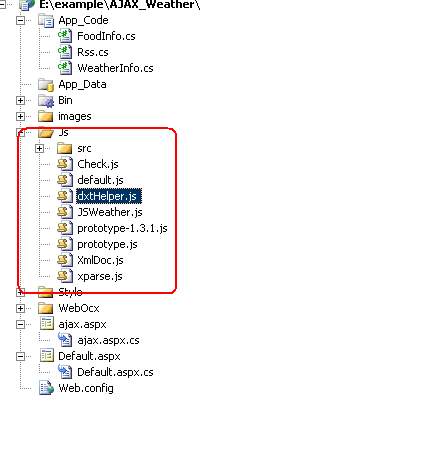
Task: Select the ajax.aspx.cs file name
Action: click(x=108, y=340)
